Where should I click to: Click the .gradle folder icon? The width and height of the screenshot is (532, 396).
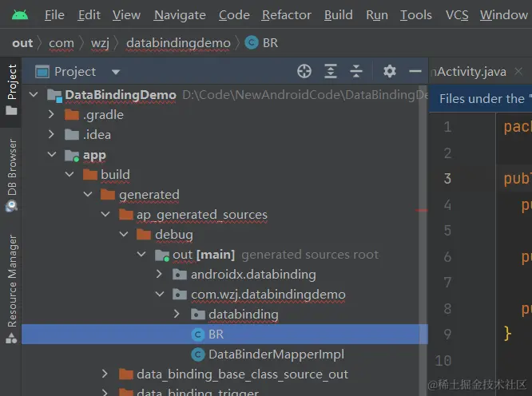tap(72, 115)
